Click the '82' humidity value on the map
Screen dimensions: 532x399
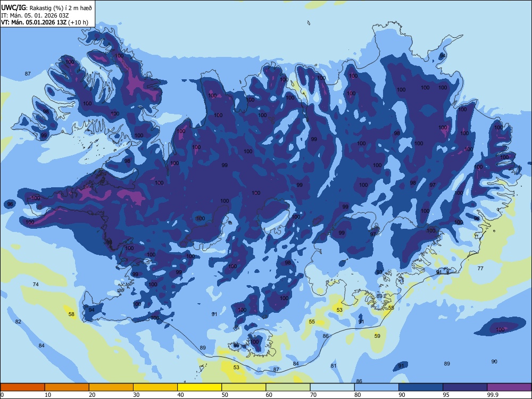tap(18, 322)
